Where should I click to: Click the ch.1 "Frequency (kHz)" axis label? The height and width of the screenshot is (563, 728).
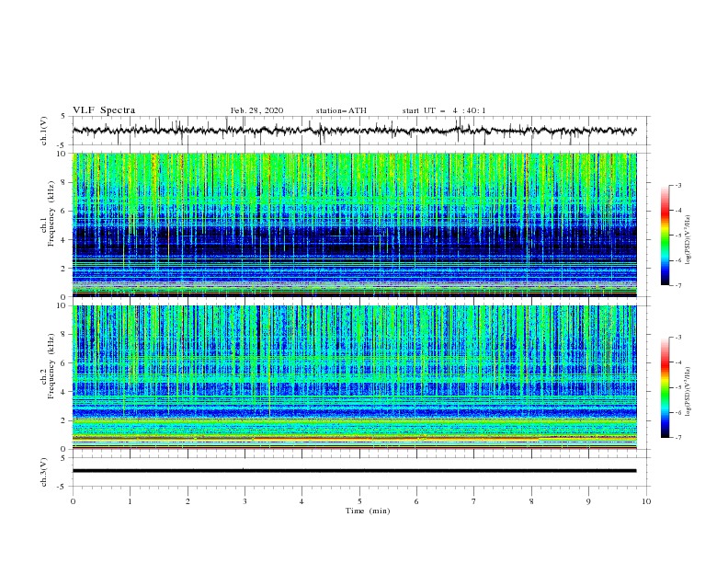[x=51, y=214]
